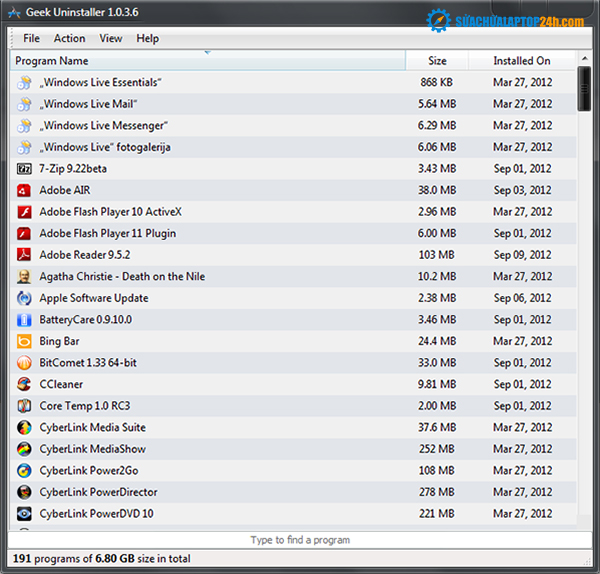Select the "Windows Live Mail" program name
The height and width of the screenshot is (574, 600).
pyautogui.click(x=88, y=104)
